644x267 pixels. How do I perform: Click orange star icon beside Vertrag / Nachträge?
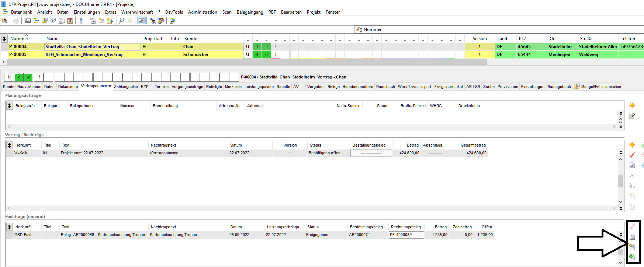coord(632,145)
